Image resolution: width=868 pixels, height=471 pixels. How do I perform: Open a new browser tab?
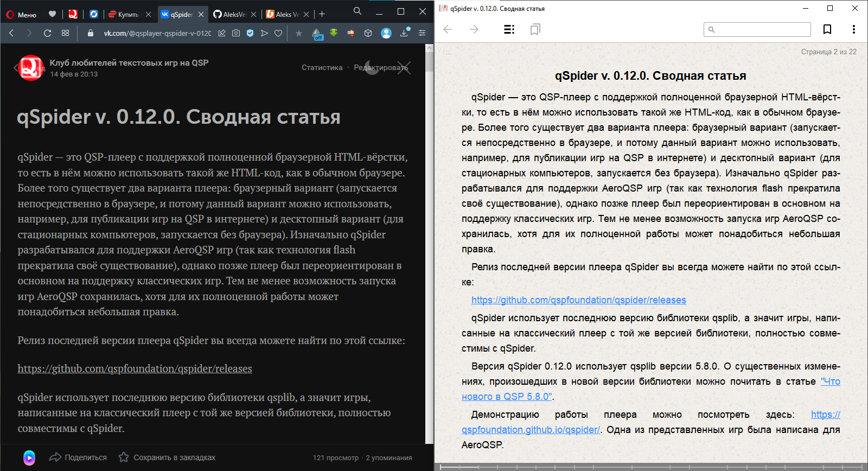pos(322,14)
